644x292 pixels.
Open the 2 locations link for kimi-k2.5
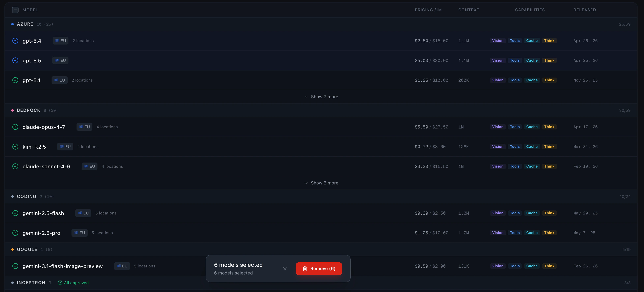[88, 147]
